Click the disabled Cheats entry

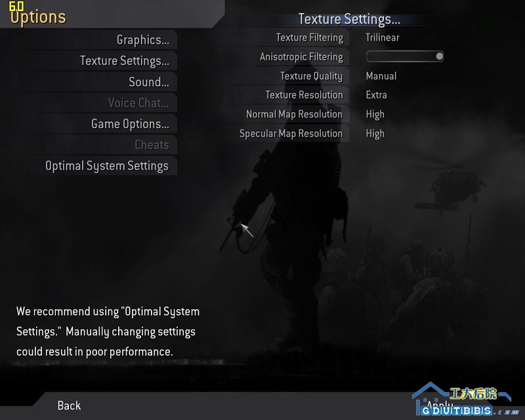coord(152,145)
